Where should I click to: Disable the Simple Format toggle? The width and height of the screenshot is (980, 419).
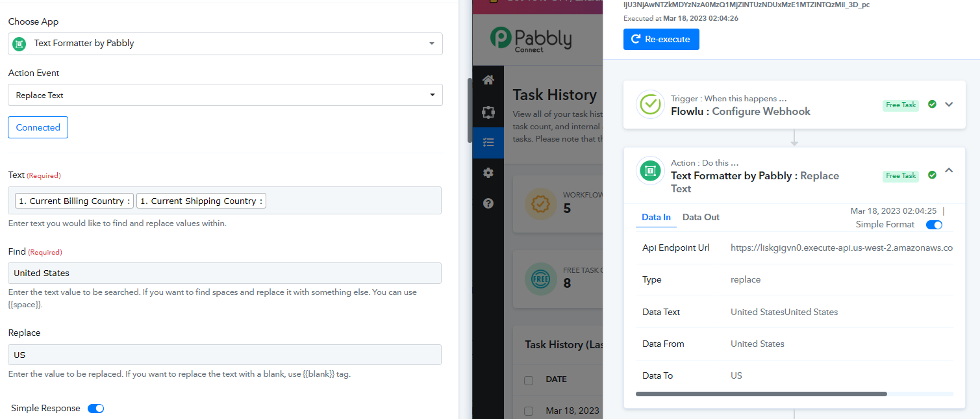click(x=933, y=225)
